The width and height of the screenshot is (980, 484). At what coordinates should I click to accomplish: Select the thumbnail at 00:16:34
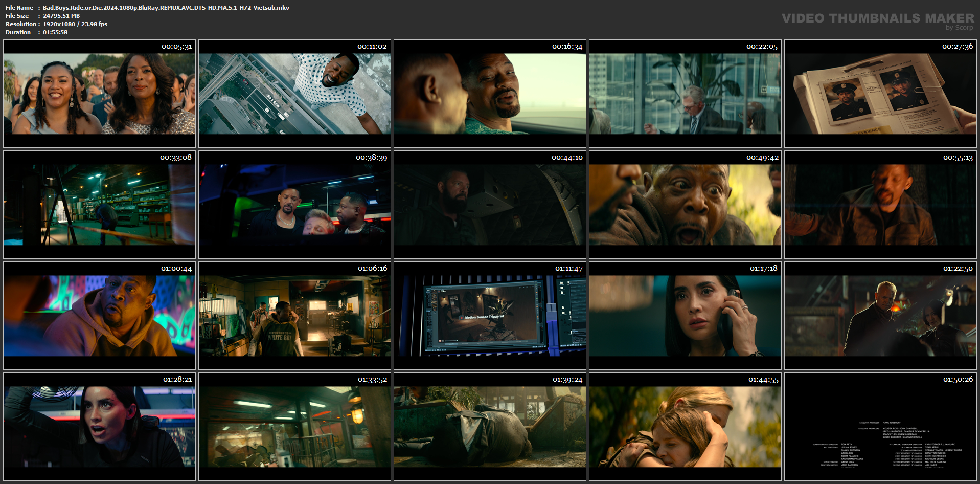(490, 94)
